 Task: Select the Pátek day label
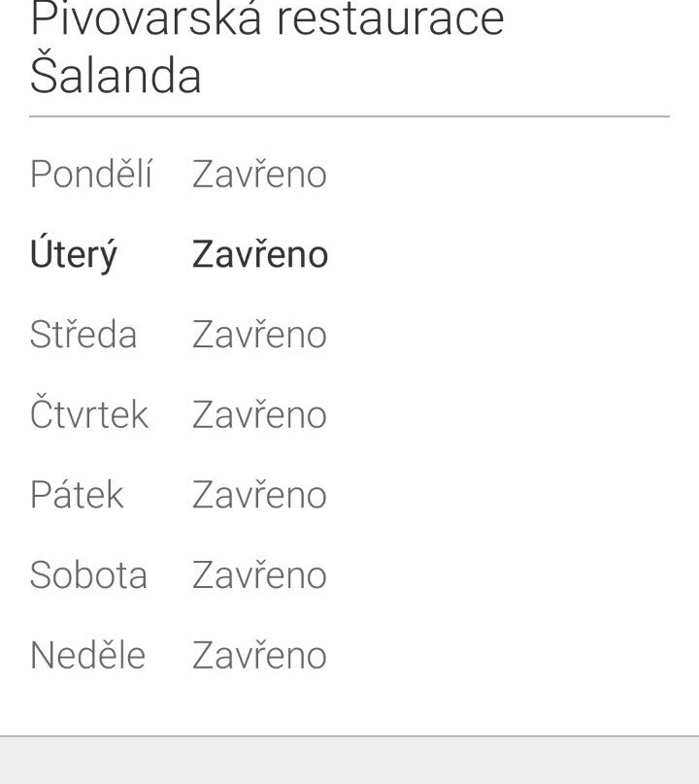click(77, 495)
